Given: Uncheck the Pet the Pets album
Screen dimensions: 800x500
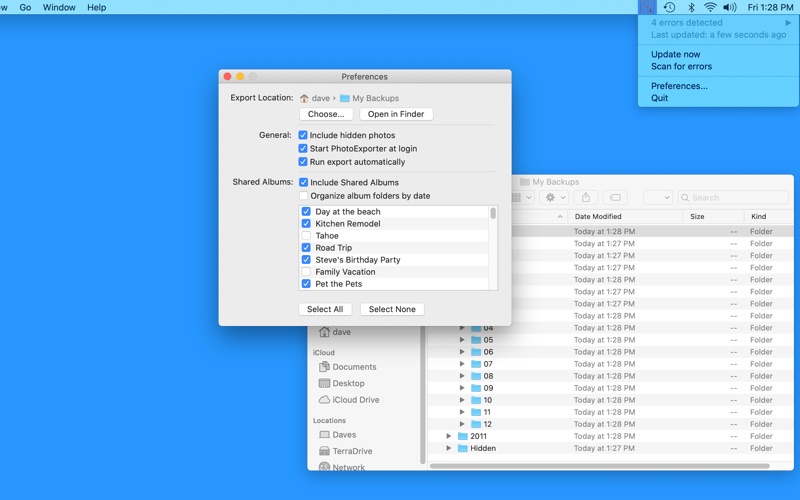Looking at the screenshot, I should pyautogui.click(x=306, y=284).
